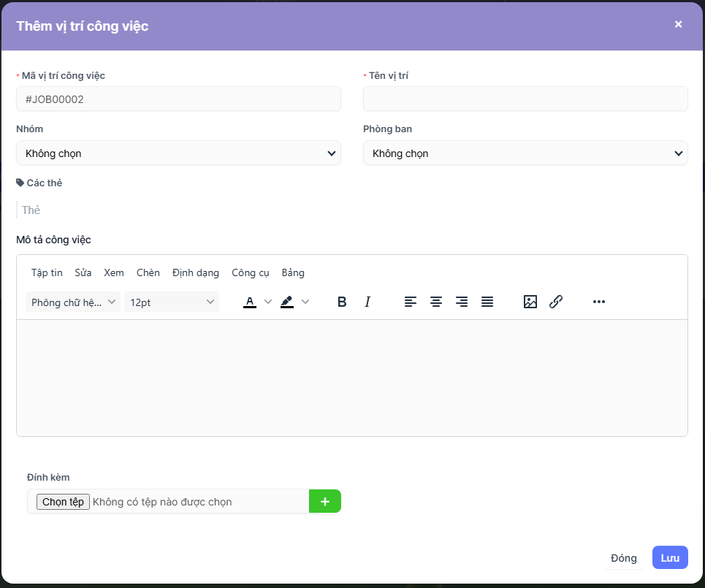Image resolution: width=705 pixels, height=588 pixels.
Task: Open the Tập tin menu
Action: pyautogui.click(x=47, y=272)
